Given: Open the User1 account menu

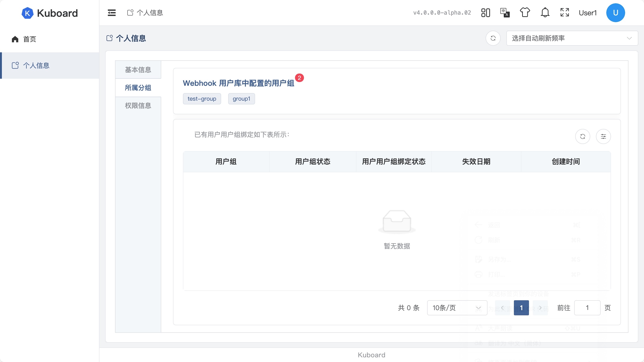Looking at the screenshot, I should tap(588, 13).
